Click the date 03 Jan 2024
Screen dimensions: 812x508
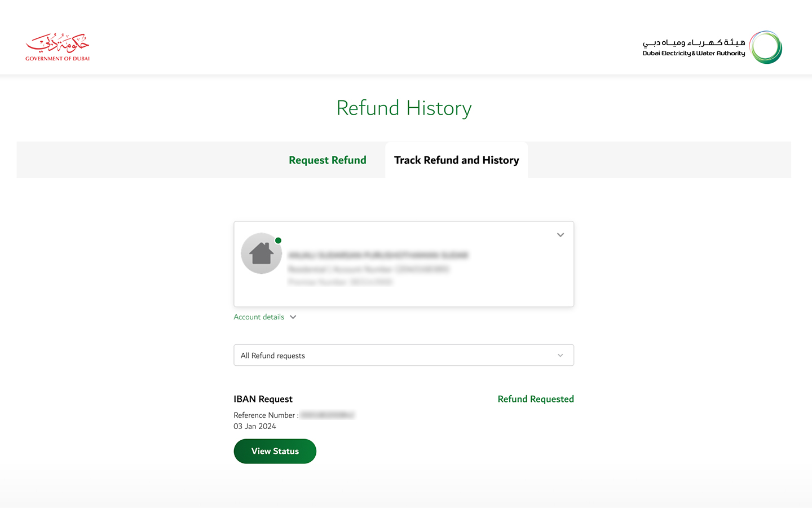255,426
